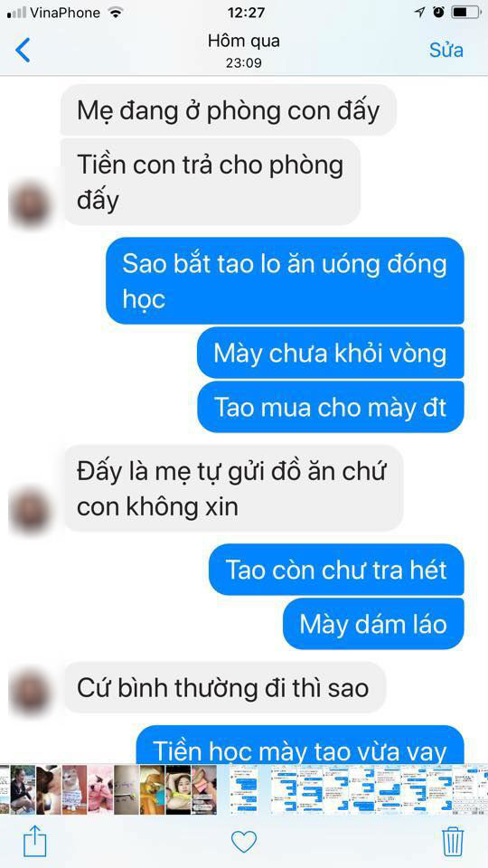Open the share sheet icon
Screen dimensions: 488x868
coord(35,842)
